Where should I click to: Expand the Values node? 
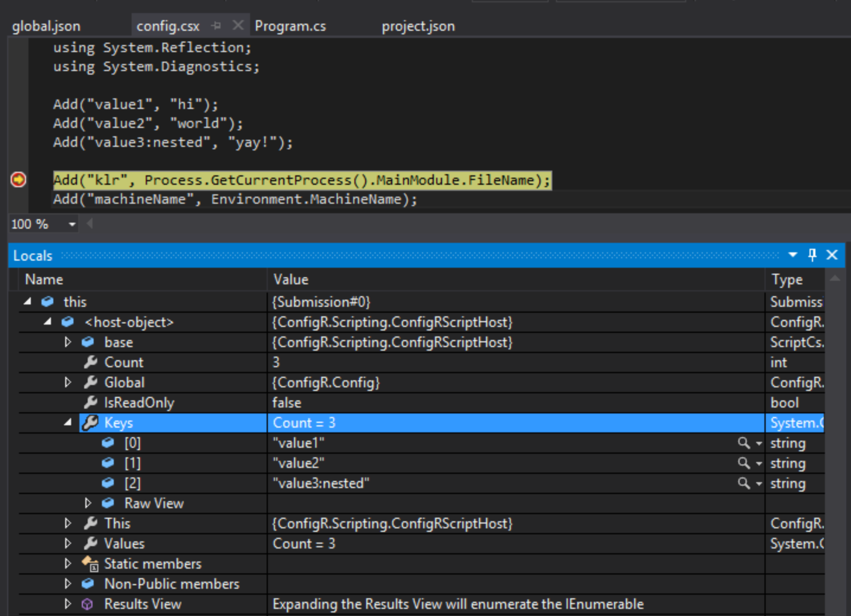[x=68, y=543]
